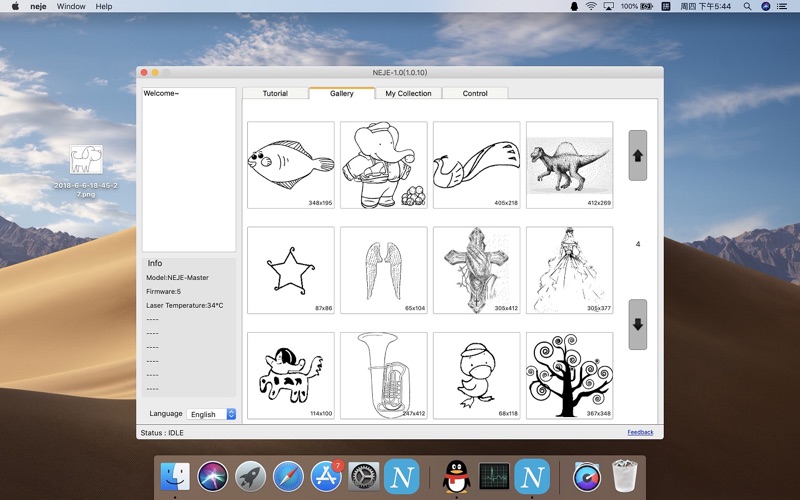This screenshot has width=800, height=500.
Task: Open Trash in the dock
Action: (x=625, y=477)
